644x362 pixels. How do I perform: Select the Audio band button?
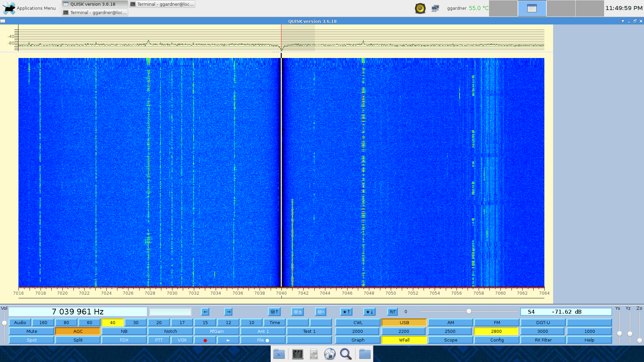click(20, 323)
